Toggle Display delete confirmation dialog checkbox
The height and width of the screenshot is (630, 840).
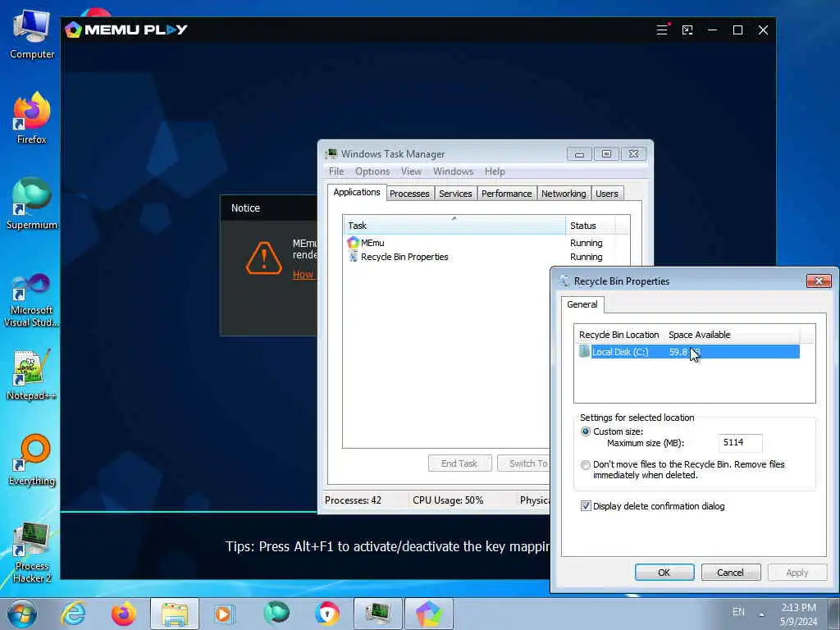[x=586, y=505]
